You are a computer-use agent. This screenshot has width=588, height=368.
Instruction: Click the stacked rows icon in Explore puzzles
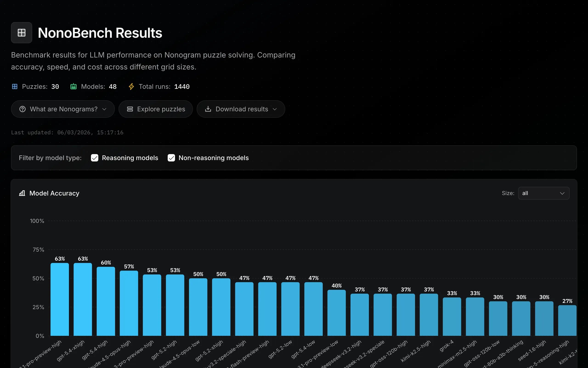tap(130, 109)
